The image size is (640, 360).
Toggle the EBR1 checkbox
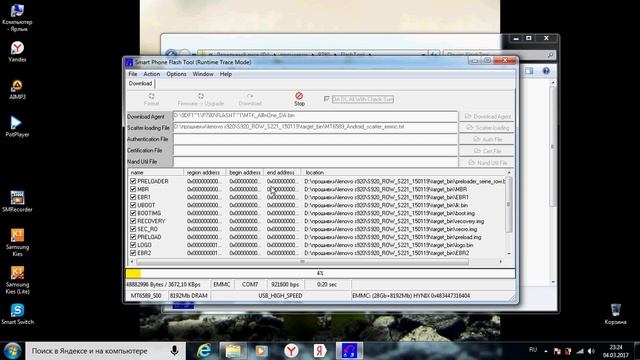[x=133, y=197]
